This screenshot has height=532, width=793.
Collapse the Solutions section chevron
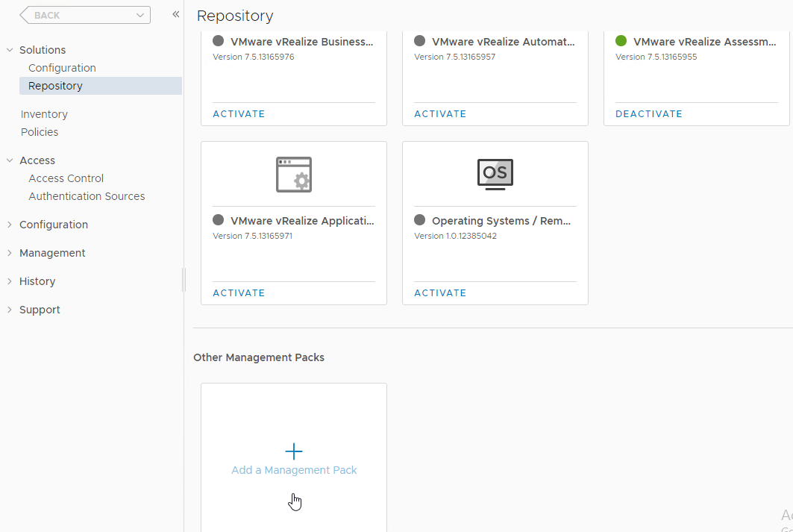coord(10,49)
